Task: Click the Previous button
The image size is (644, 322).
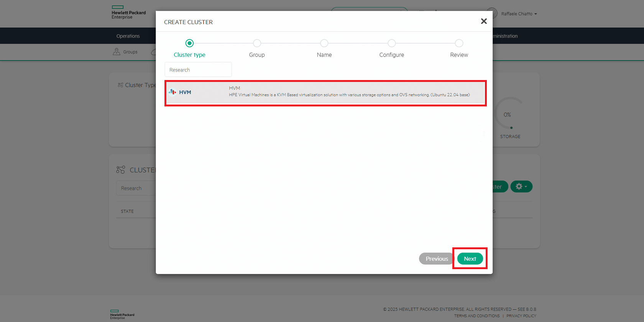Action: coord(437,259)
